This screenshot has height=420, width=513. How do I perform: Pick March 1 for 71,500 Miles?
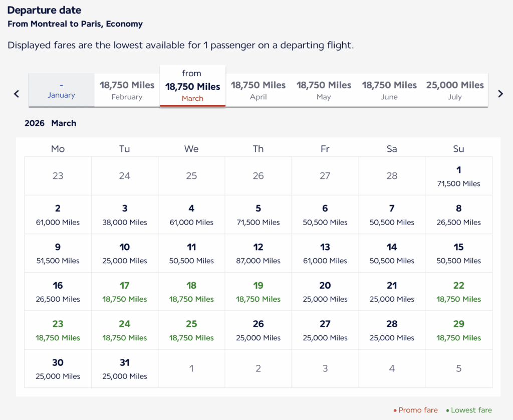coord(458,176)
